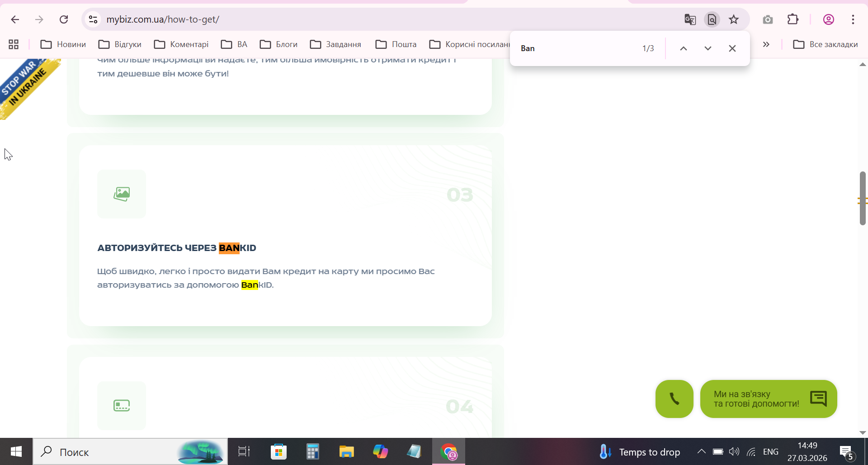Open the Коментарі bookmarks folder

point(181,44)
